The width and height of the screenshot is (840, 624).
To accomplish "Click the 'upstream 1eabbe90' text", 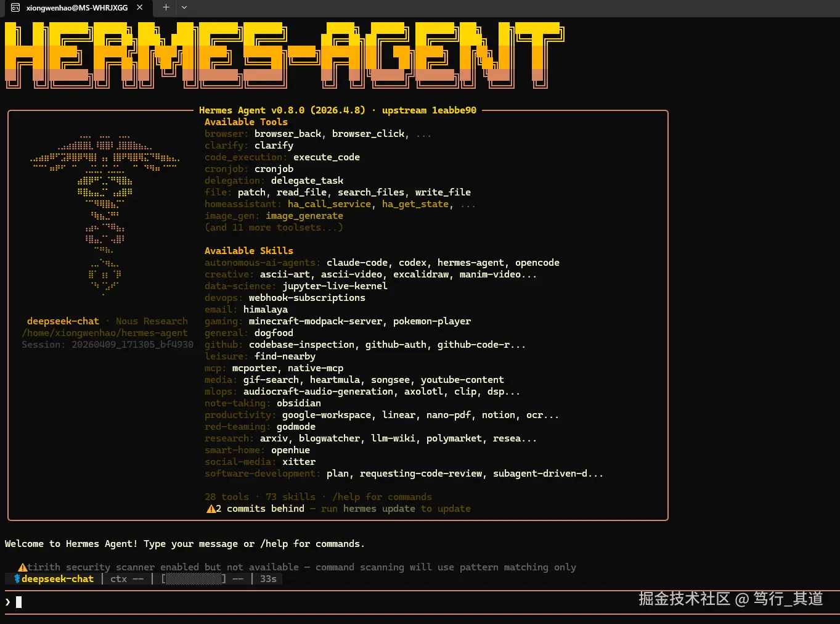I will 429,110.
